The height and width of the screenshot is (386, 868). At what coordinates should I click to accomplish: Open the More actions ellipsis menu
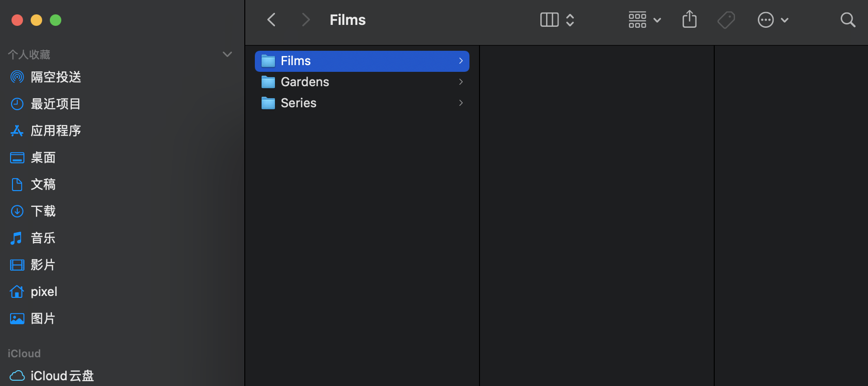point(773,20)
